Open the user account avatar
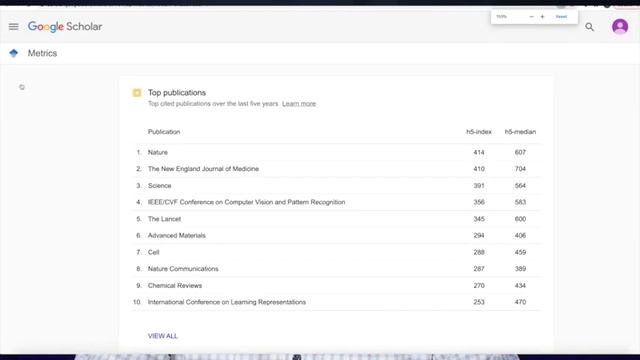 coord(620,27)
